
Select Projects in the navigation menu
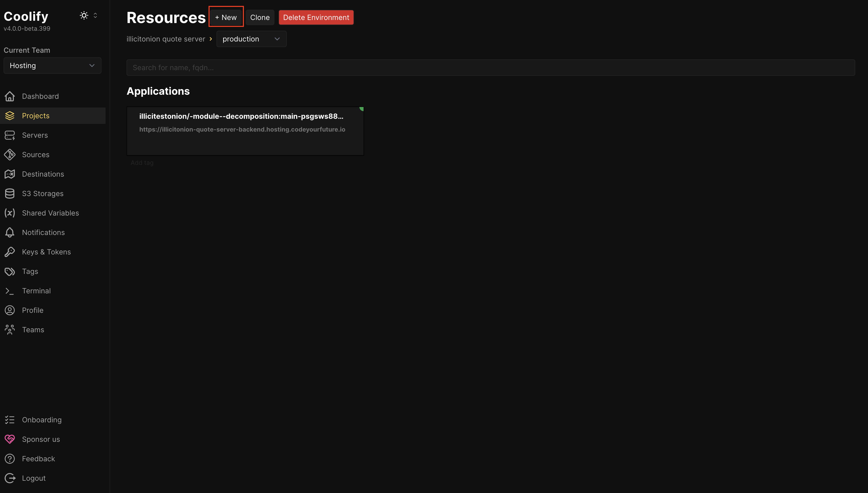click(x=36, y=115)
